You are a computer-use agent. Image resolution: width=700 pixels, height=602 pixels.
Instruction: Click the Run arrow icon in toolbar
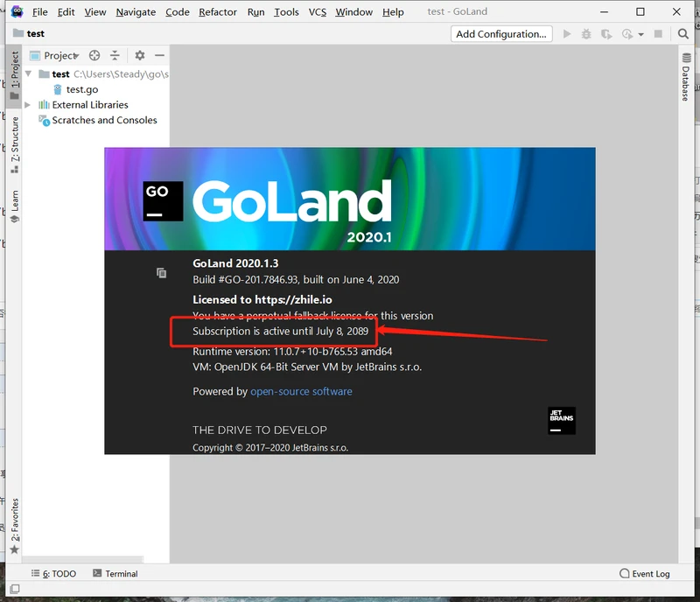pyautogui.click(x=567, y=34)
